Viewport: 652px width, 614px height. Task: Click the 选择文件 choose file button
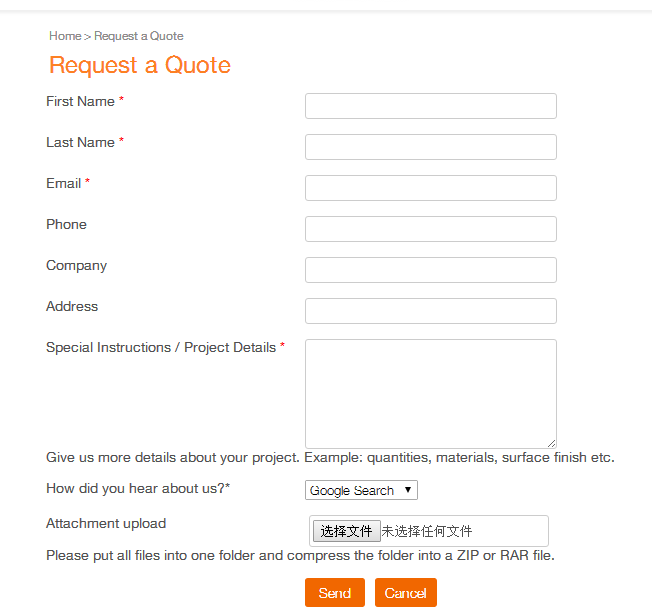pos(346,531)
